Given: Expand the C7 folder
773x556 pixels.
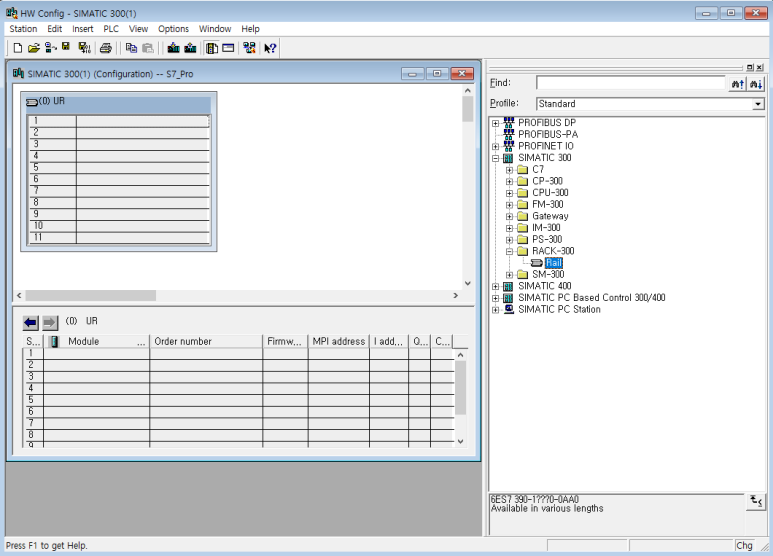Looking at the screenshot, I should coord(509,170).
